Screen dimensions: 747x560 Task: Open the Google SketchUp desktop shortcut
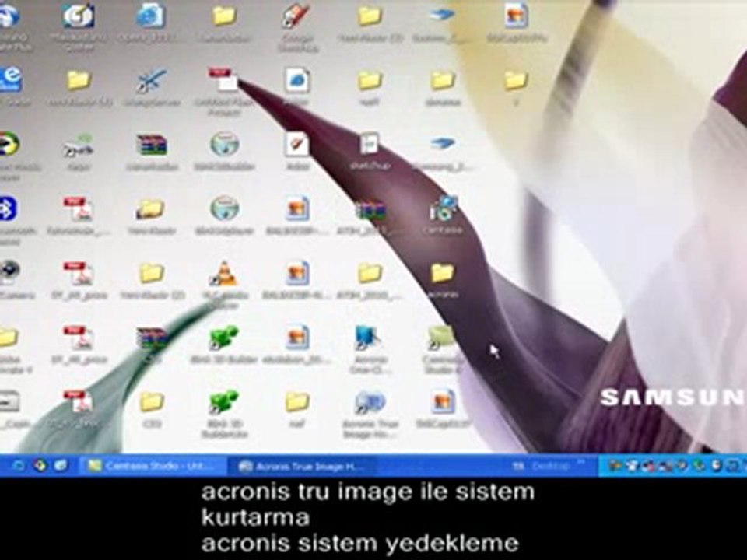(x=296, y=16)
